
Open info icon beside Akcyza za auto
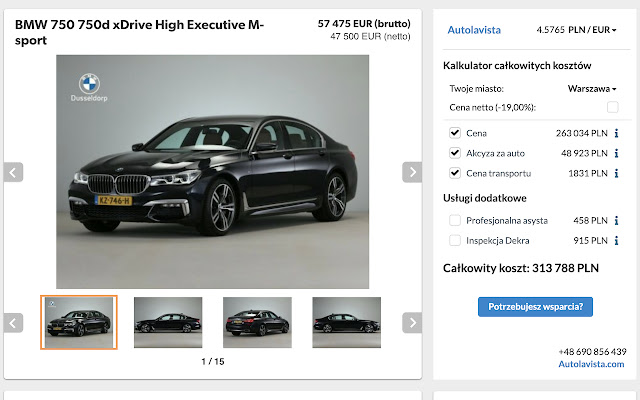pos(616,153)
